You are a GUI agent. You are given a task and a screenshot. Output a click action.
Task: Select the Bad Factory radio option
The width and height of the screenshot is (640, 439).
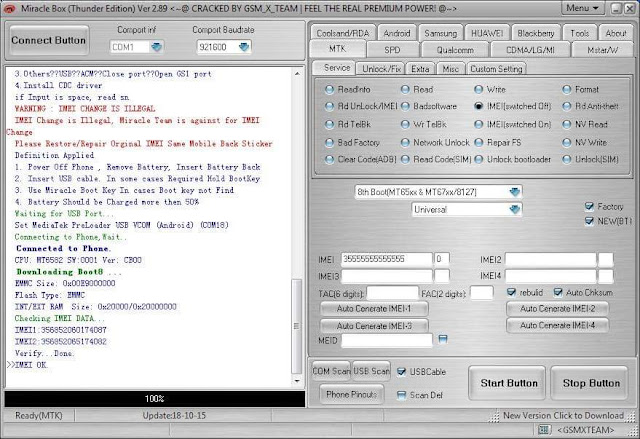coord(329,142)
